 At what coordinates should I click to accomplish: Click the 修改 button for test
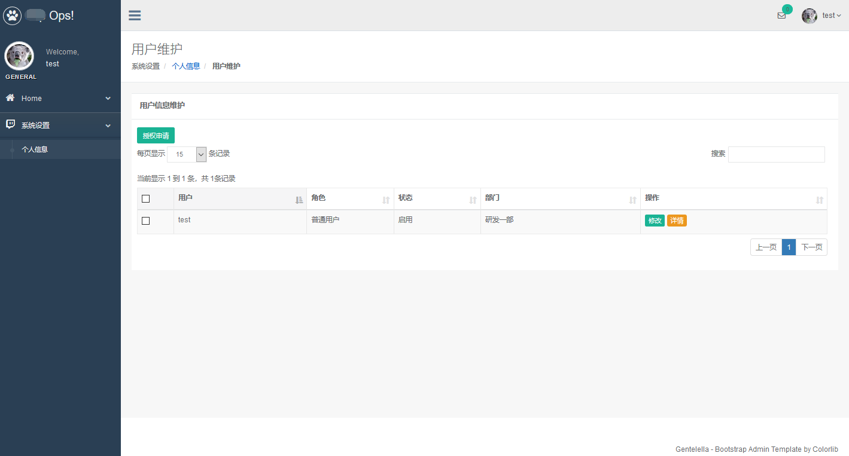654,221
